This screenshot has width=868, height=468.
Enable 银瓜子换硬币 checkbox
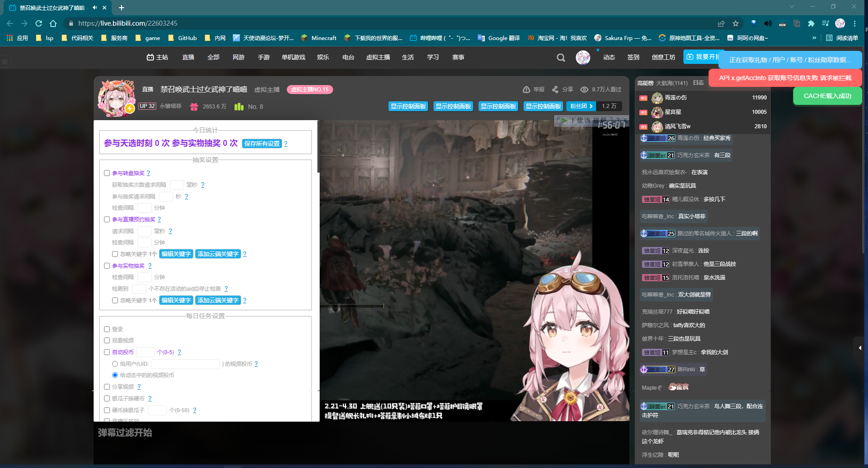[x=107, y=399]
